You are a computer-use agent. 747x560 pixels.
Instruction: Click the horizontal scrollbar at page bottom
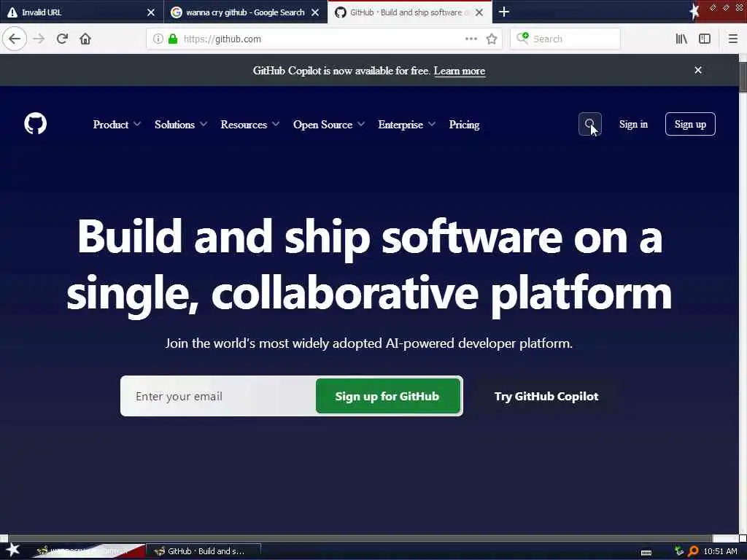360,538
